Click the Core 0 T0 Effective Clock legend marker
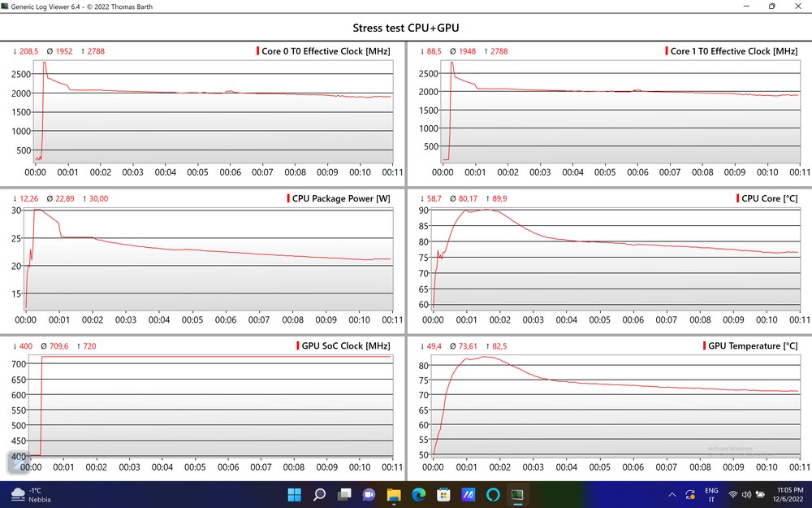Image resolution: width=812 pixels, height=508 pixels. (x=258, y=51)
